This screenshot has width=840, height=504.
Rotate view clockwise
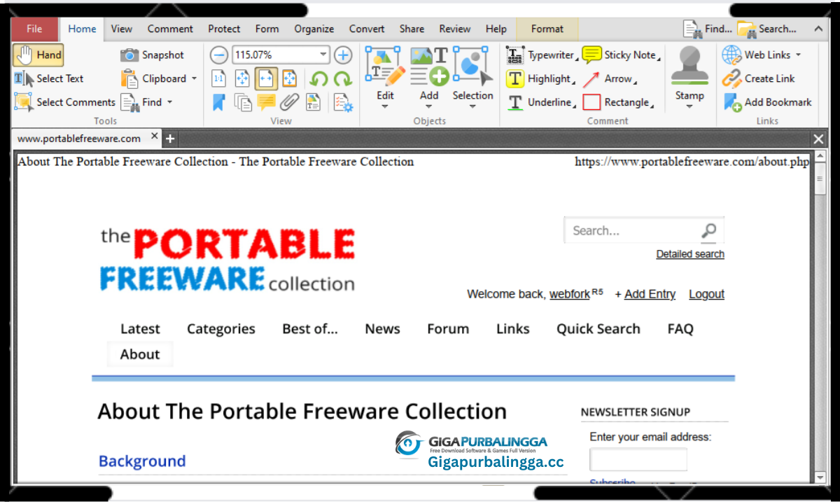click(x=342, y=78)
